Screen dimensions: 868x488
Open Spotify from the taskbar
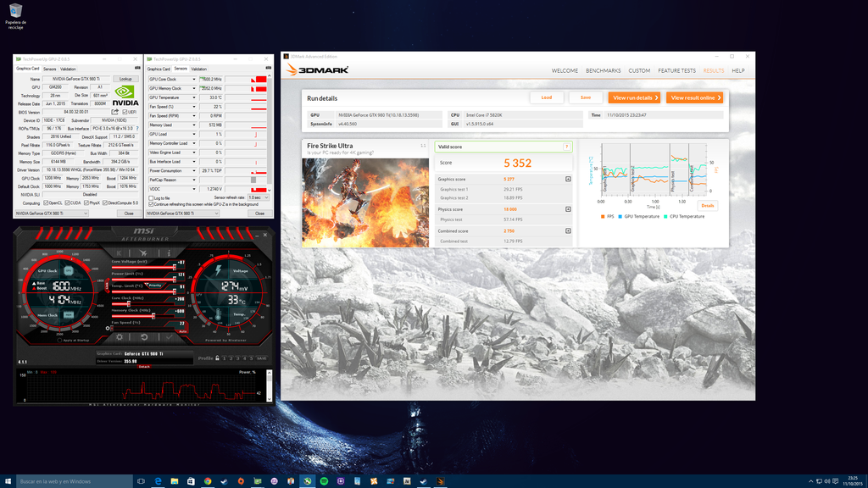[324, 481]
